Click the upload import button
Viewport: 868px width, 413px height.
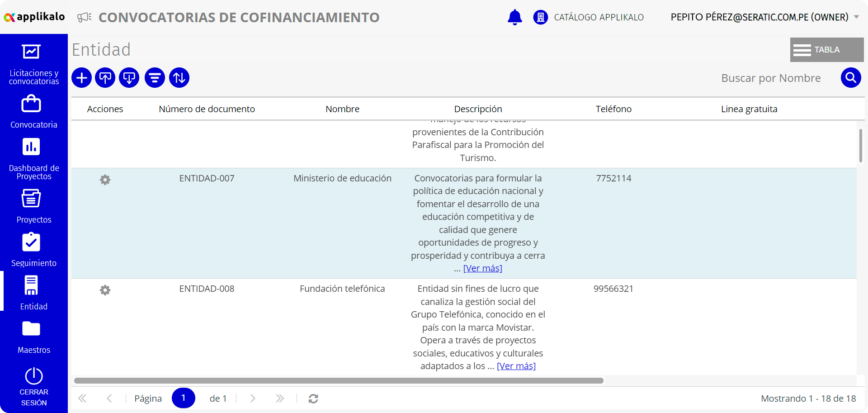click(105, 78)
